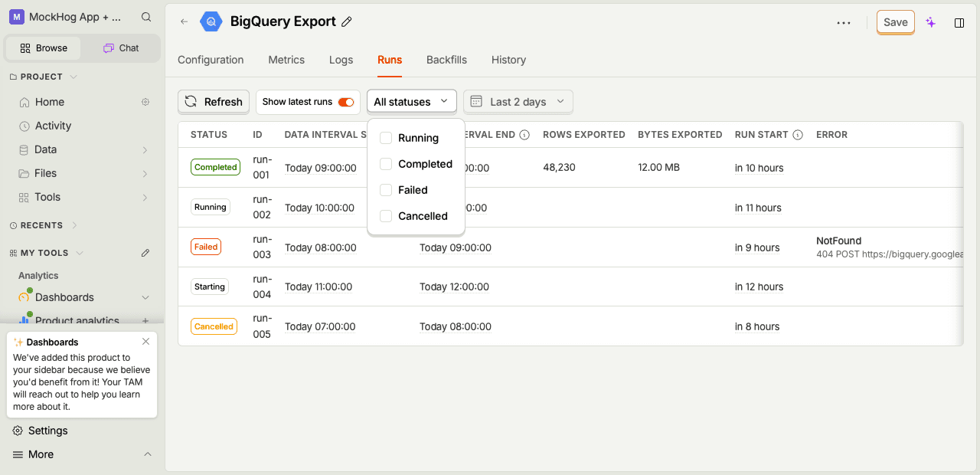Disable the Show latest runs toggle
The height and width of the screenshot is (475, 980).
pyautogui.click(x=346, y=102)
